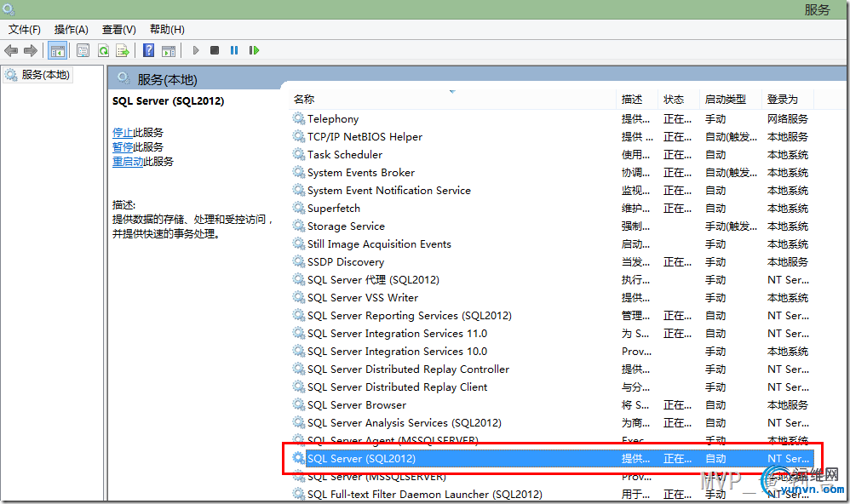Select SQL Server Analysis Services (SQL2012)

552,423
